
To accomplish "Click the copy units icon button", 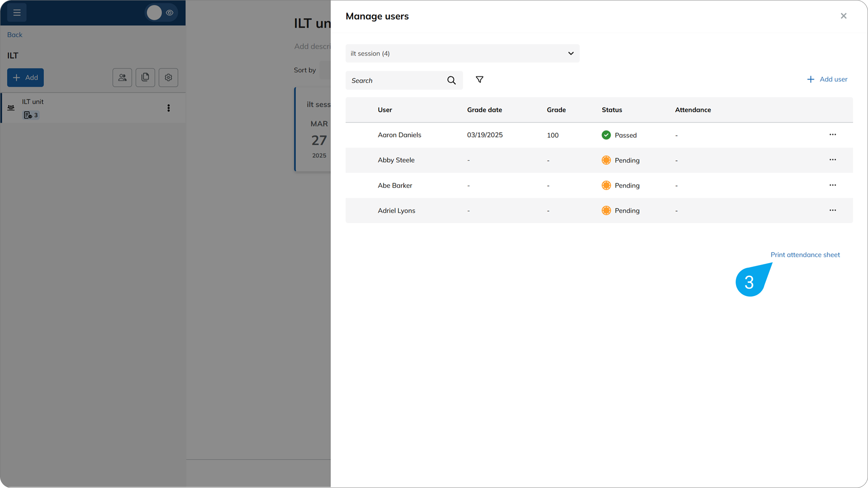I will [145, 77].
